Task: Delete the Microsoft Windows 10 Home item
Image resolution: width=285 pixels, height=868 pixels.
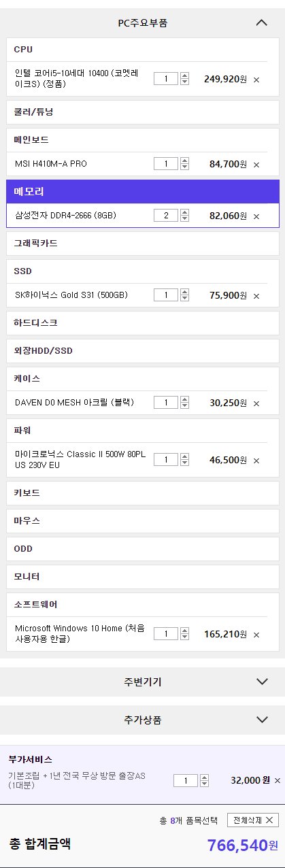Action: (x=256, y=635)
